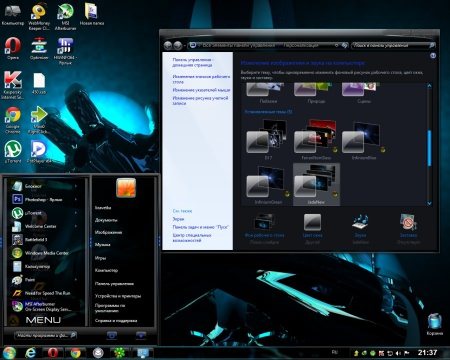
Task: Click the taskbar clock showing 21:37
Action: [427, 352]
